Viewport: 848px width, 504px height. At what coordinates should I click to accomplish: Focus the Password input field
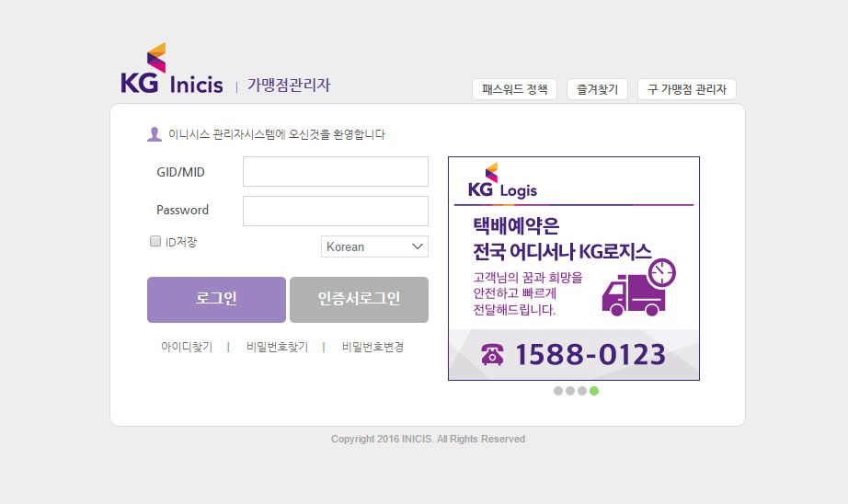point(336,211)
